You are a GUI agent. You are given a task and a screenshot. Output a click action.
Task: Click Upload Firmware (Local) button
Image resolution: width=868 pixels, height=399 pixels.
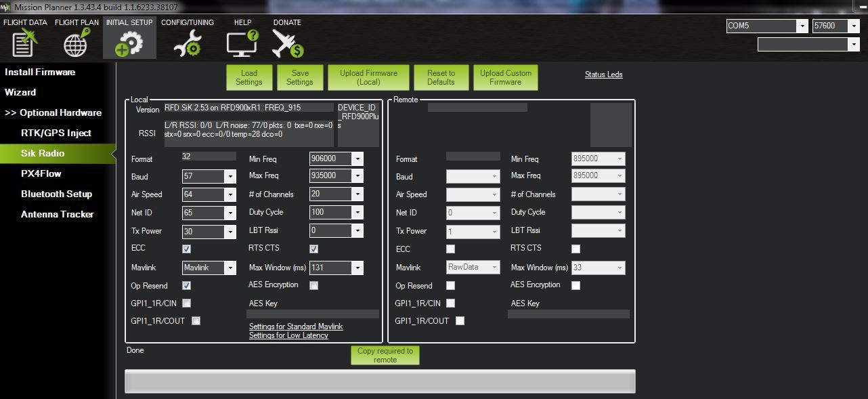coord(369,78)
